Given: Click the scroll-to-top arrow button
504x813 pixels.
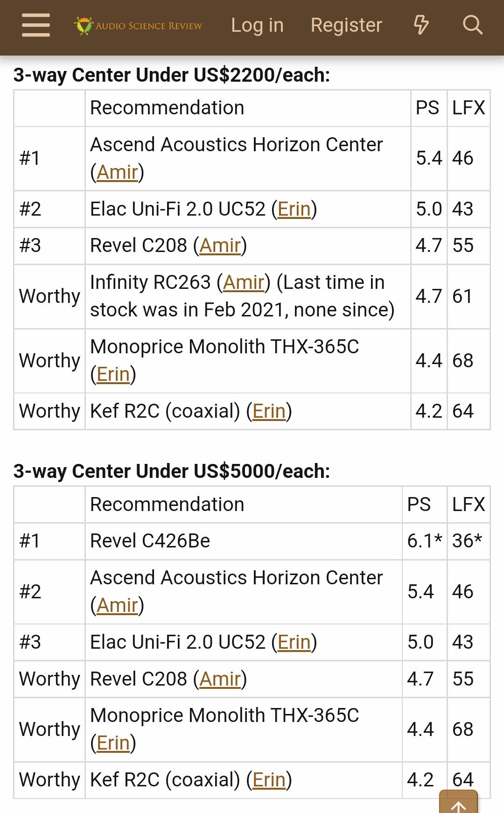Looking at the screenshot, I should tap(458, 804).
